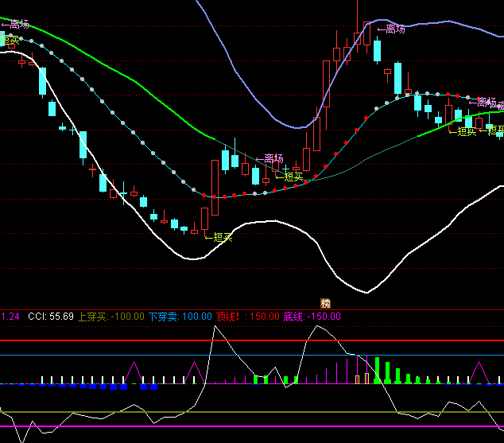Click the CCI: 55.69 indicator label
This screenshot has width=504, height=443.
click(51, 317)
